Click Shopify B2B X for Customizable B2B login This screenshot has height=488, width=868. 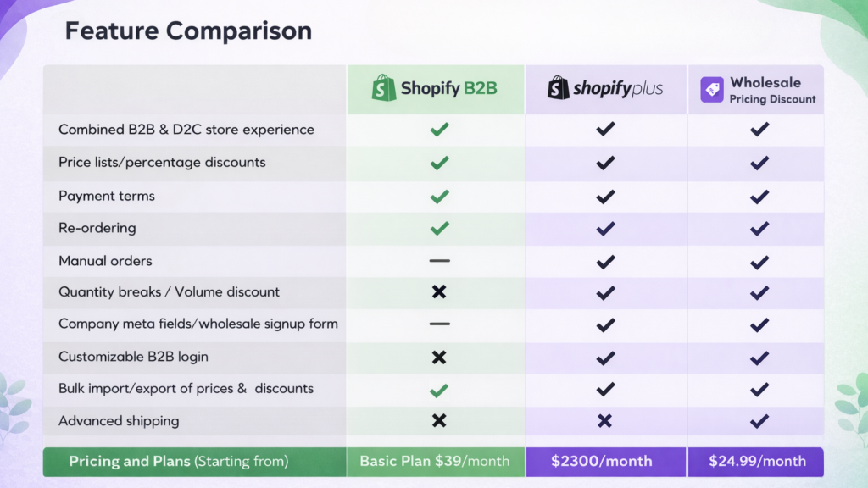click(x=439, y=357)
